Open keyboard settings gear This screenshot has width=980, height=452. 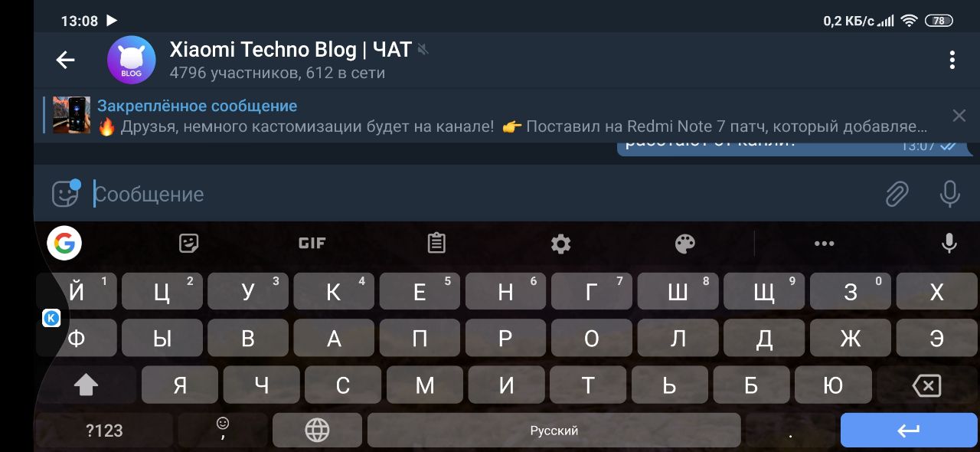pyautogui.click(x=561, y=244)
